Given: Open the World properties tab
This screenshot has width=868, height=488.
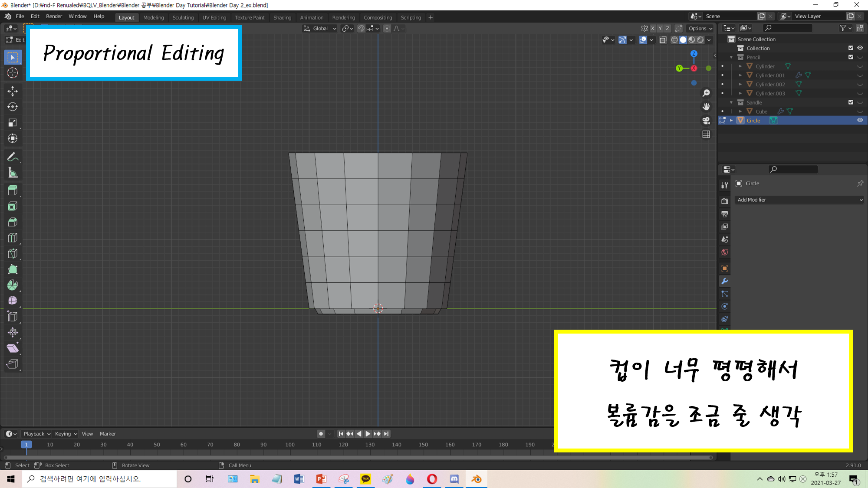Looking at the screenshot, I should (724, 252).
